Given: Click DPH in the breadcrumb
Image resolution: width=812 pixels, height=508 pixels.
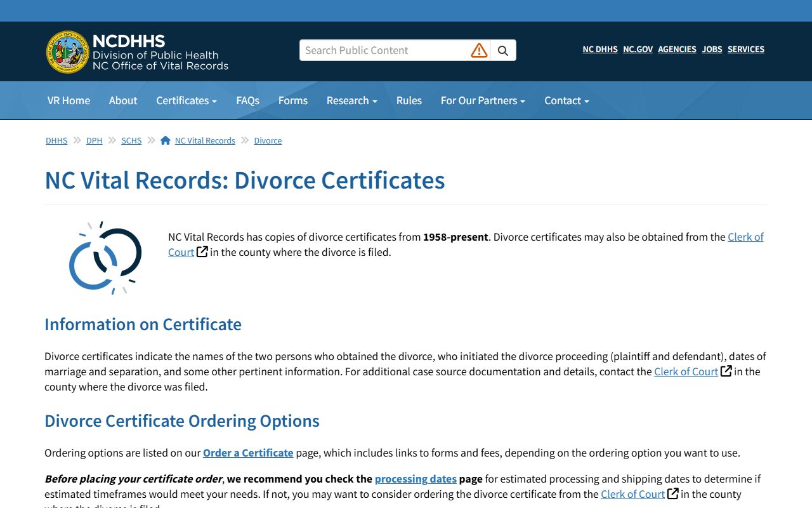Looking at the screenshot, I should (94, 140).
